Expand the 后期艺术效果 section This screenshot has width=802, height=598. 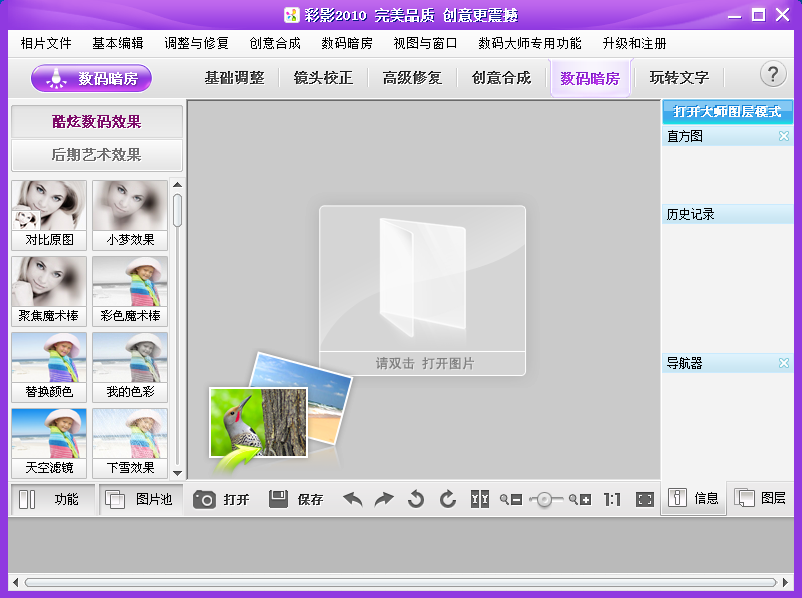pyautogui.click(x=96, y=155)
